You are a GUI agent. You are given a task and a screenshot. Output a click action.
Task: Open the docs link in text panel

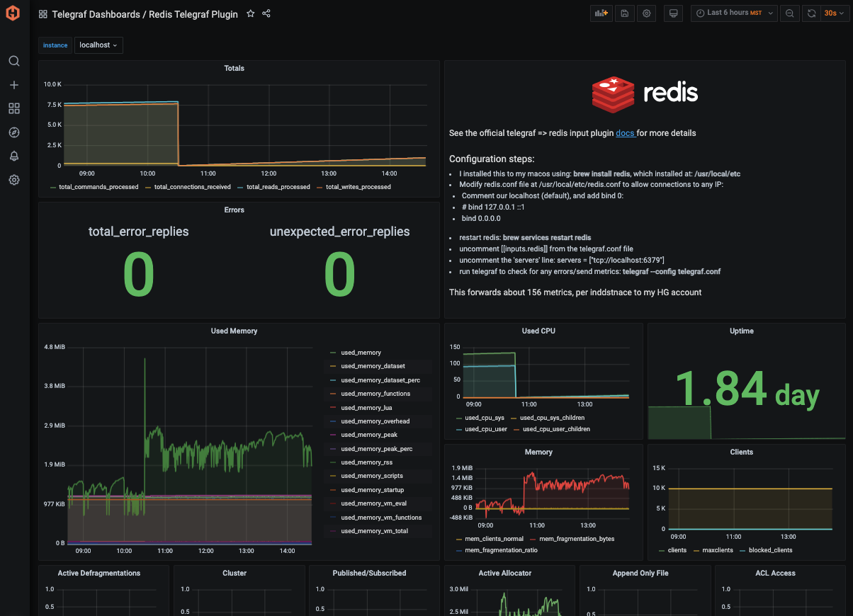coord(625,133)
